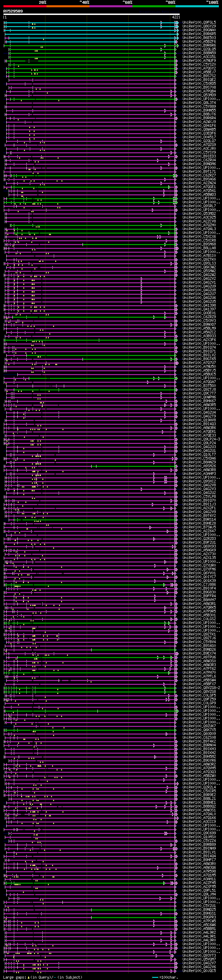Viewport: 222px width, 980px height.
Task: Select label UniRef100_C6ZRU4
Action: pos(199,160)
